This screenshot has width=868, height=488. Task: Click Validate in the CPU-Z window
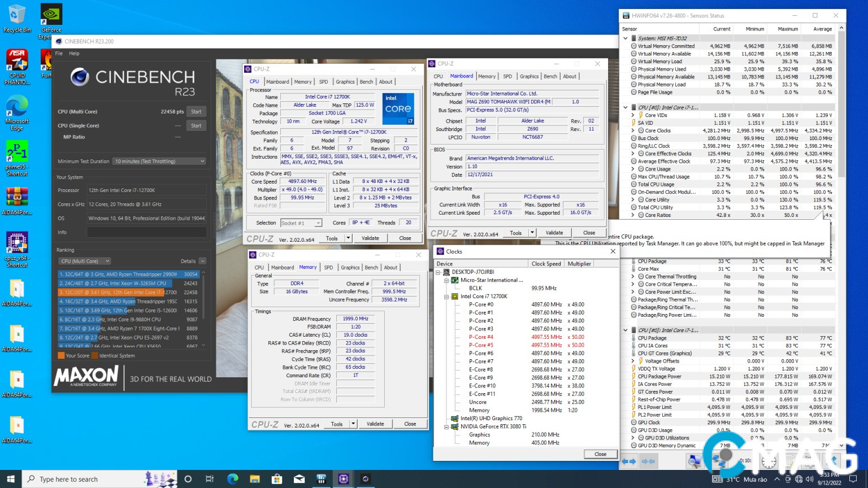coord(371,238)
